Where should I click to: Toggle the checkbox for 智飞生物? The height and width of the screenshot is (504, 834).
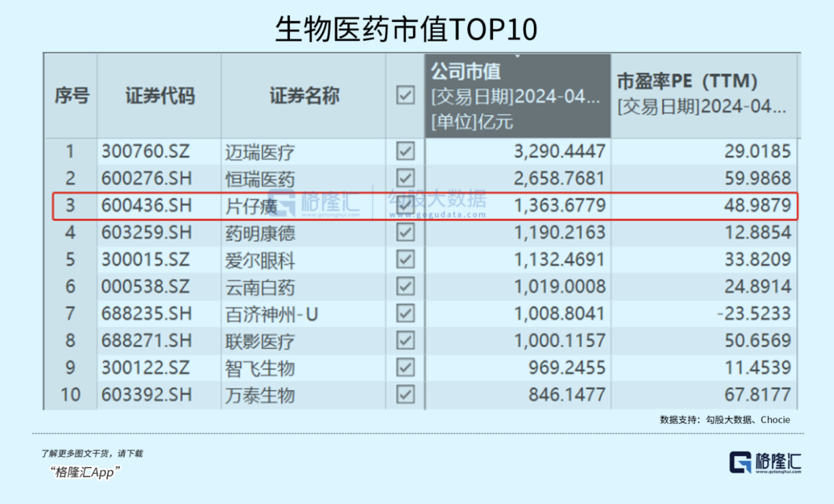[405, 367]
